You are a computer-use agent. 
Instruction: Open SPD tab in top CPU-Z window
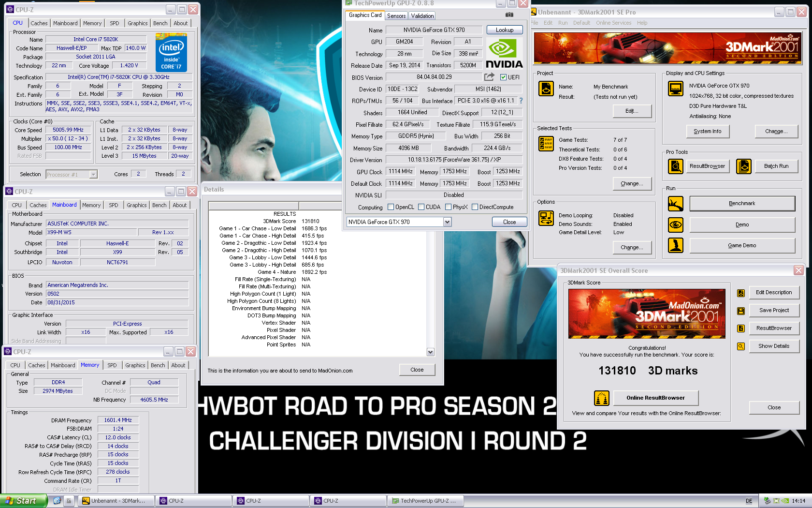tap(115, 23)
